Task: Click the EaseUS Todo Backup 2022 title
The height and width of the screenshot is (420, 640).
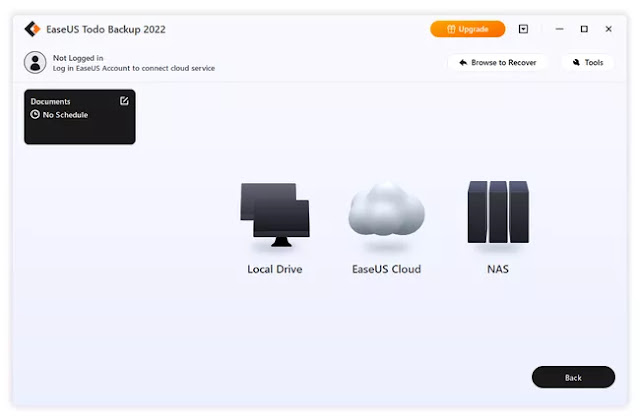Action: (106, 29)
